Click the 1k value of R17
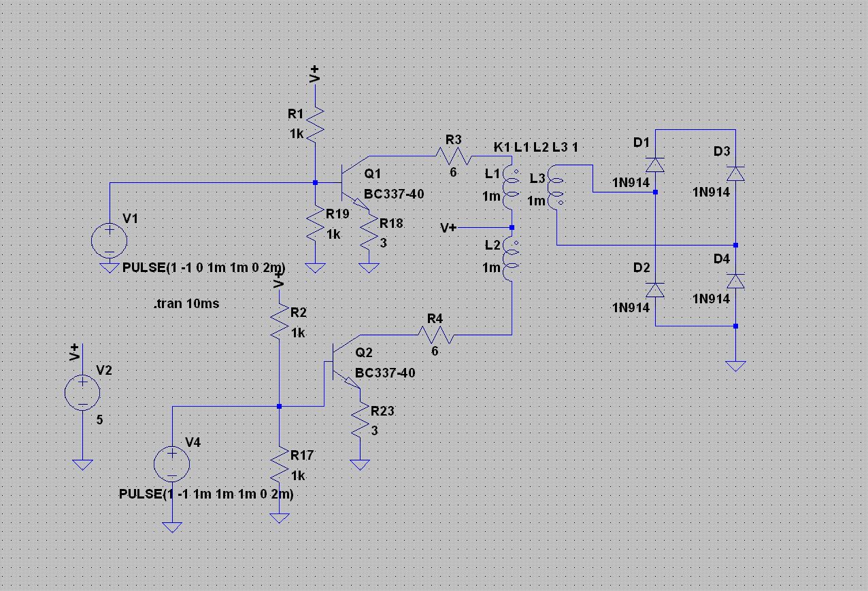 pyautogui.click(x=298, y=476)
